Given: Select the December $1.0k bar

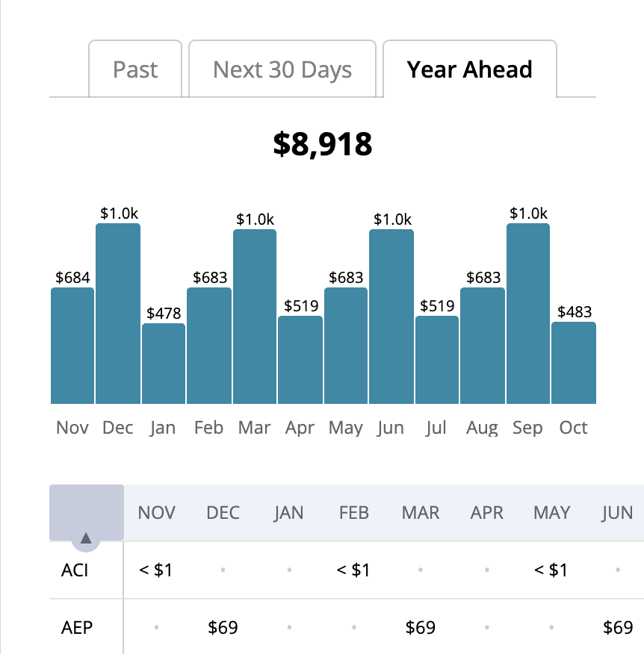Looking at the screenshot, I should pyautogui.click(x=118, y=314).
